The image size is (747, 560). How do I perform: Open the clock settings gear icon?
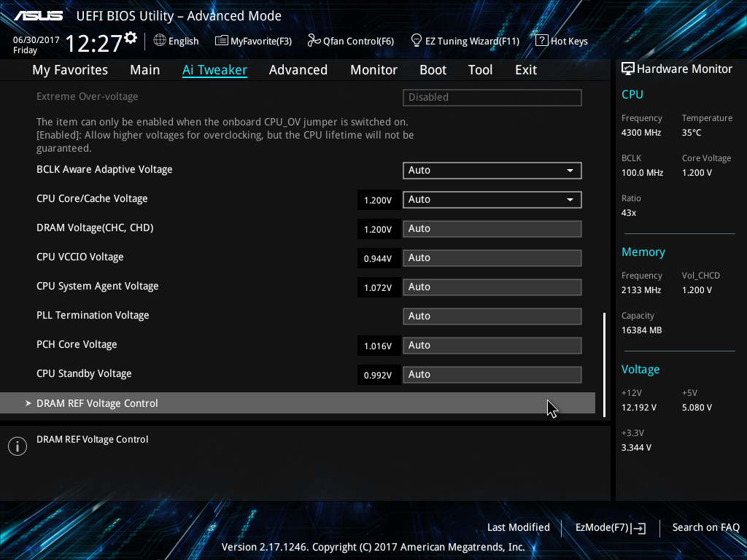click(x=131, y=38)
